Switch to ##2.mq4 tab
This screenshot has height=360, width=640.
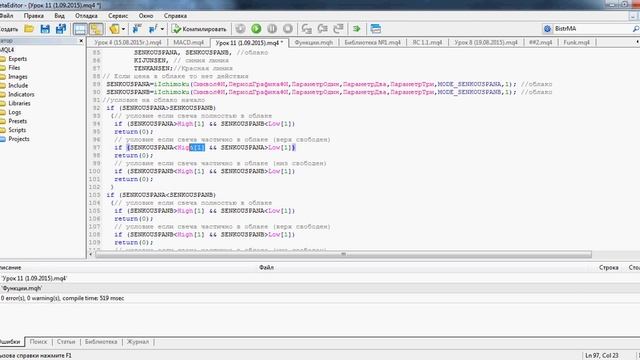tap(540, 42)
